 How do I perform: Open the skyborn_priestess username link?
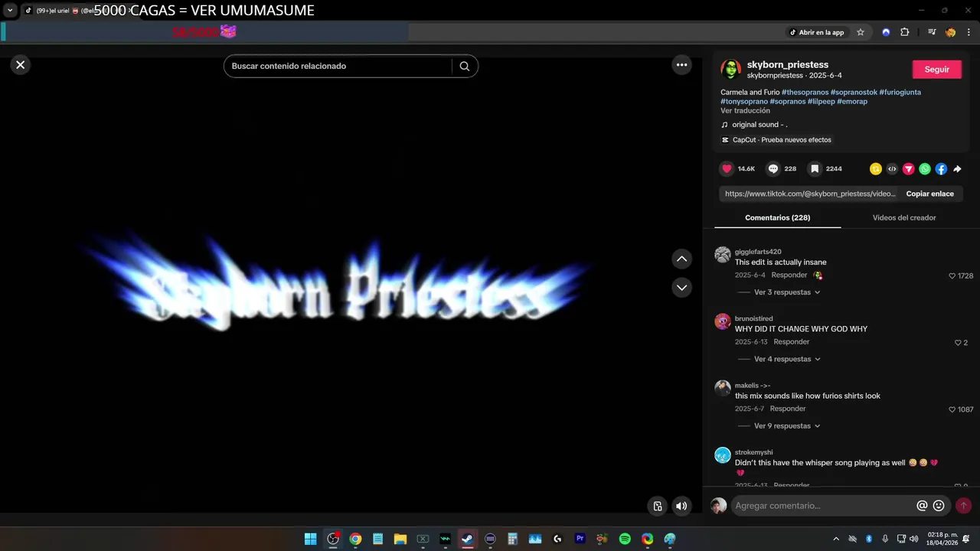coord(787,65)
